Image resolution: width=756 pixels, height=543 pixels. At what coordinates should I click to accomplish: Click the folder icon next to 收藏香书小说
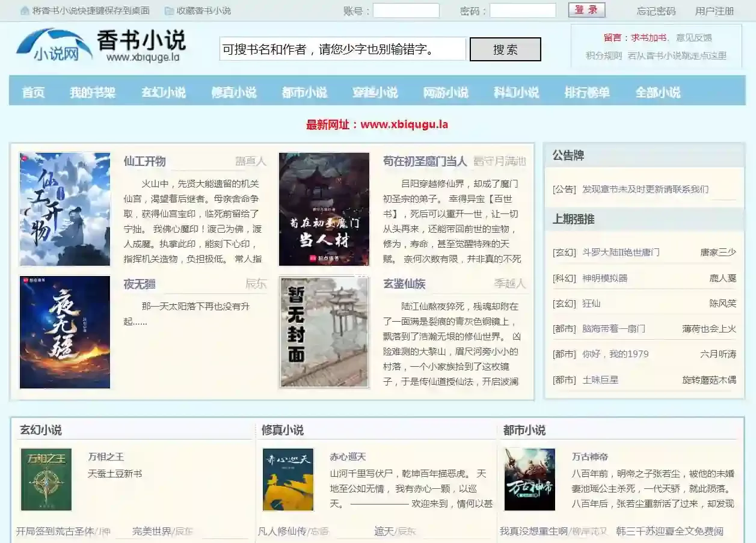click(169, 11)
